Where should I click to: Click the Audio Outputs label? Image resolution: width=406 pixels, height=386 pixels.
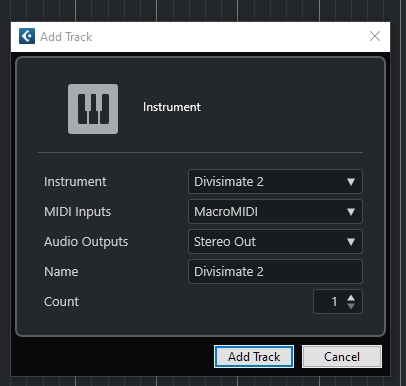click(x=86, y=242)
